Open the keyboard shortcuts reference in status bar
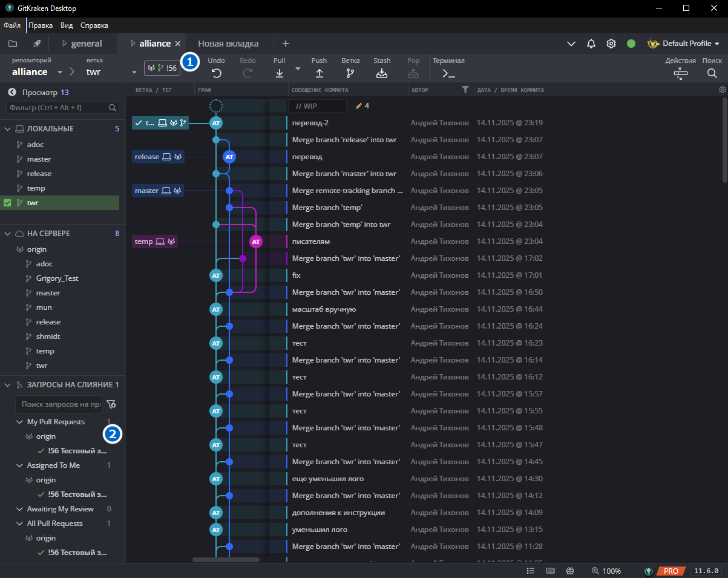 (x=549, y=570)
